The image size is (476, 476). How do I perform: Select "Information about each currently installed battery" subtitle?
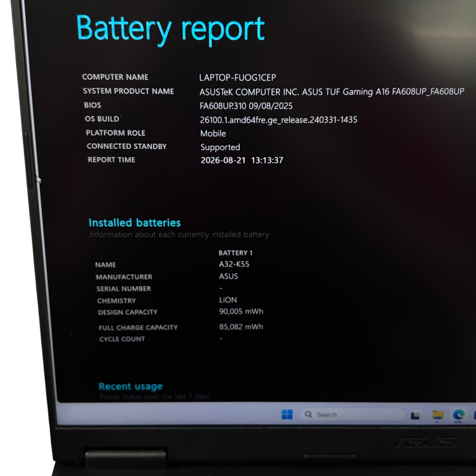coord(179,235)
